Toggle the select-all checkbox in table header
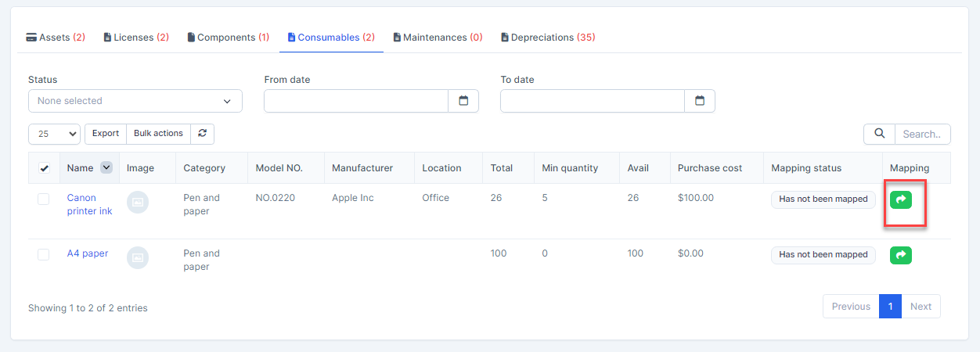 44,168
